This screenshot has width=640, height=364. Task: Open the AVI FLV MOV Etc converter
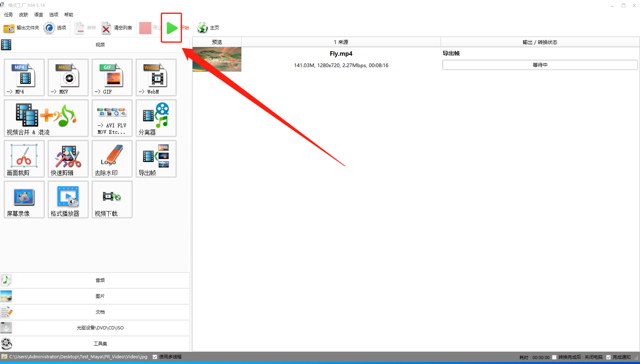(112, 118)
